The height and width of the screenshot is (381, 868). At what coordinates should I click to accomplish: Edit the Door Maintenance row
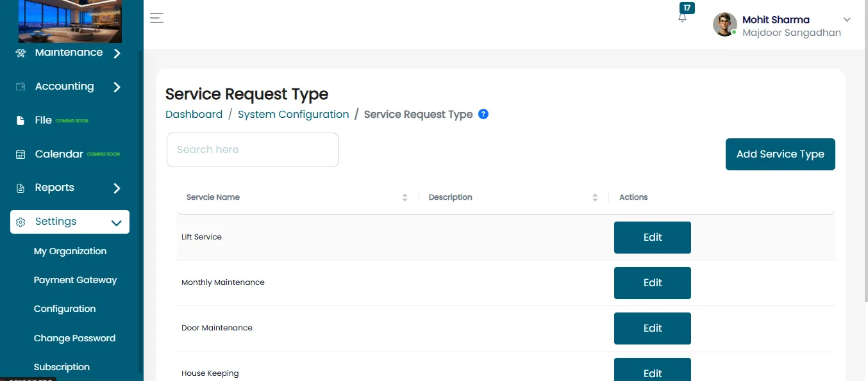pos(653,328)
